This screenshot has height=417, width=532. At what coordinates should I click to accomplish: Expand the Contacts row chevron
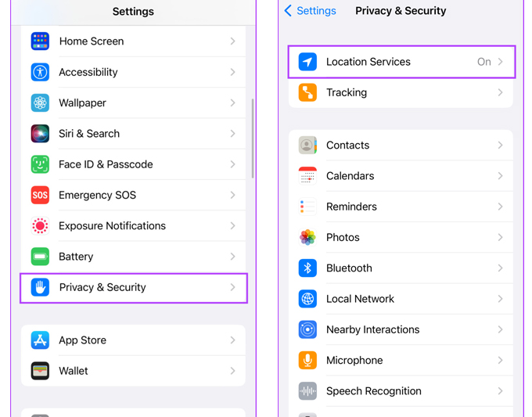[x=500, y=146]
